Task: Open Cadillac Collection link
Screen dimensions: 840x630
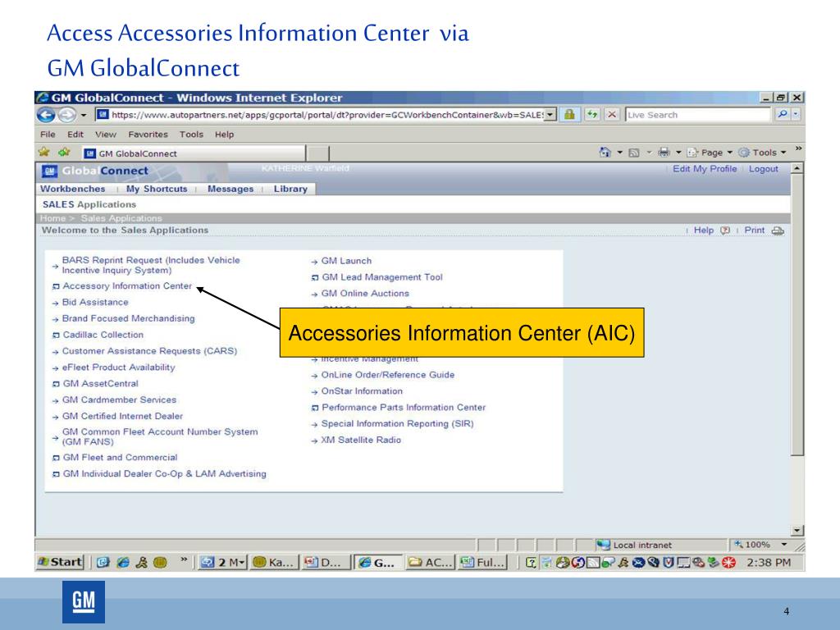Action: coord(103,335)
